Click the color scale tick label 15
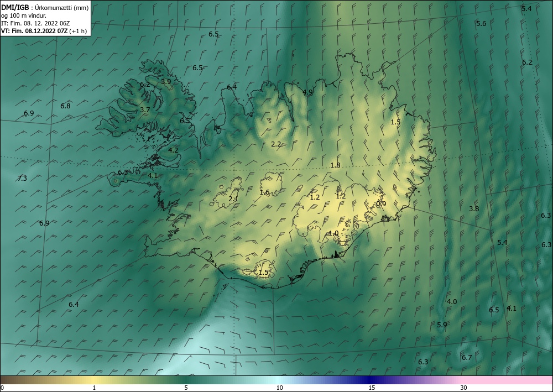 click(372, 388)
